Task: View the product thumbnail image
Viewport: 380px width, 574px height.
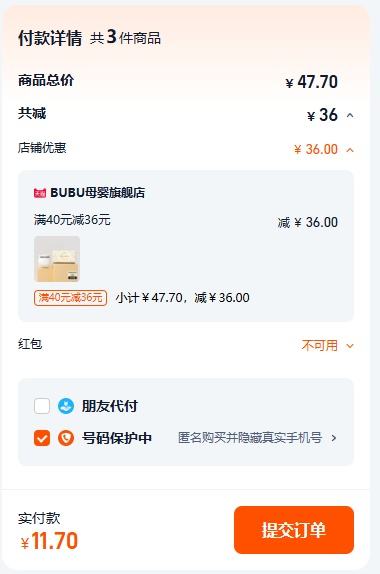Action: 57,259
